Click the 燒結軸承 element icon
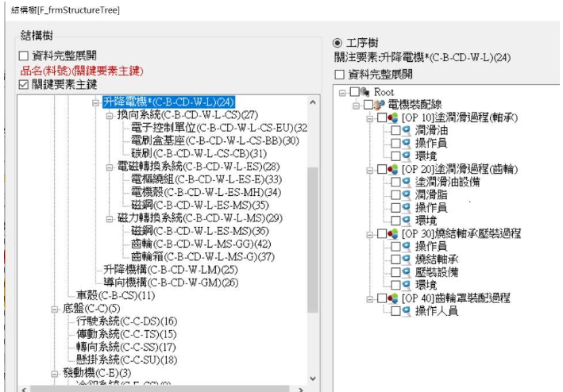The width and height of the screenshot is (563, 392). pyautogui.click(x=407, y=259)
